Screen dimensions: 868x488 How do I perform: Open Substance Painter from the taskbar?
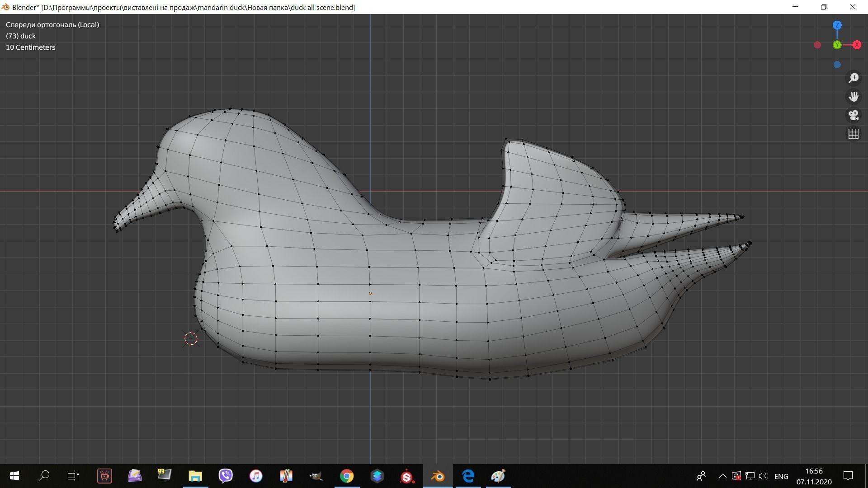pos(407,476)
